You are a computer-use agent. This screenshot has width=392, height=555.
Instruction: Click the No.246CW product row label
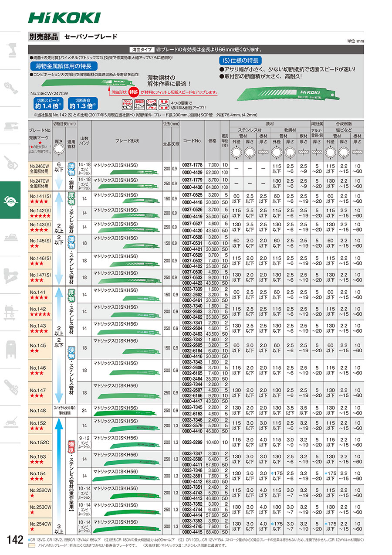point(39,169)
